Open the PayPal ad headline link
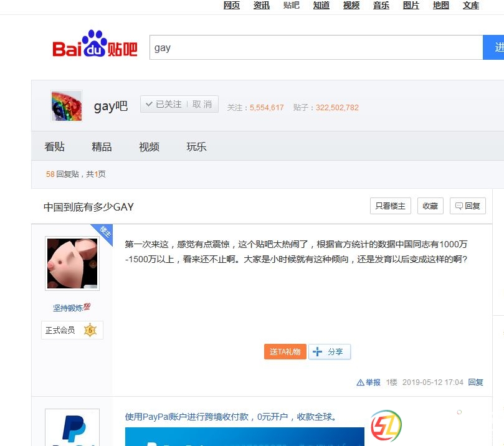Screen dimensions: 504x446 [x=231, y=417]
